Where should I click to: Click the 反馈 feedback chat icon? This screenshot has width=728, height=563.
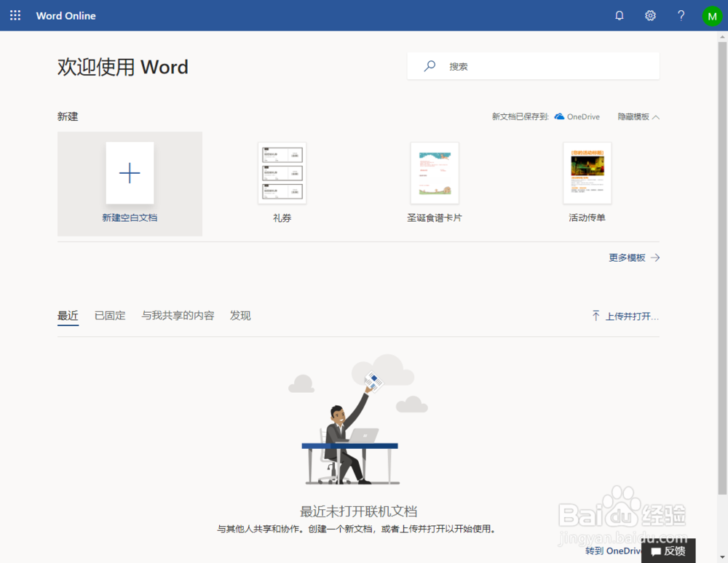click(x=656, y=551)
